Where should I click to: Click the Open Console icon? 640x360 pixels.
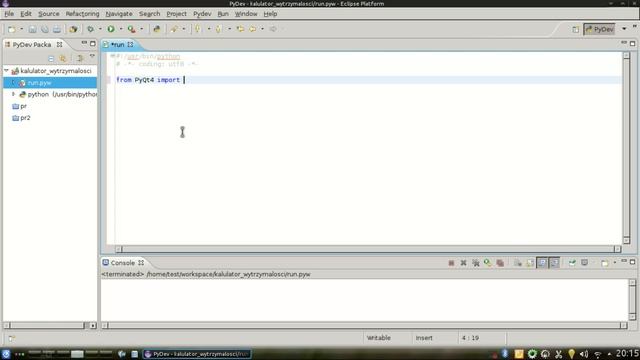tap(604, 263)
